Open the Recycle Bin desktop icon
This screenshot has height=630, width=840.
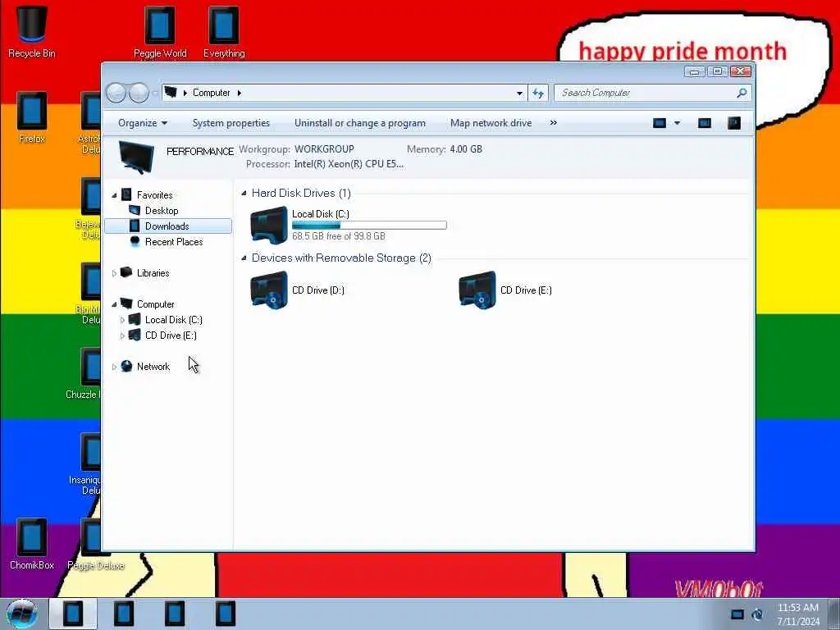coord(32,31)
